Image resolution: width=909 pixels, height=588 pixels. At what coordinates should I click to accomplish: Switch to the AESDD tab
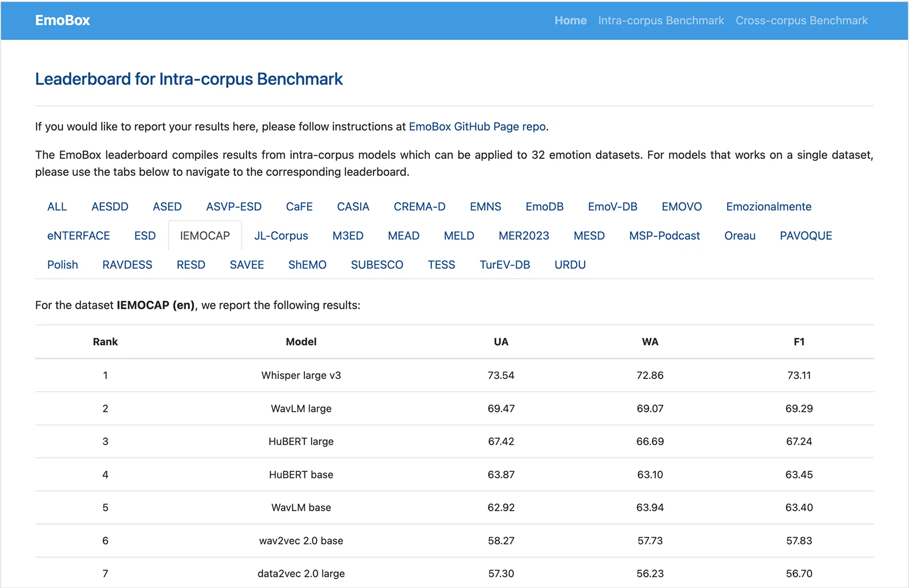tap(110, 206)
